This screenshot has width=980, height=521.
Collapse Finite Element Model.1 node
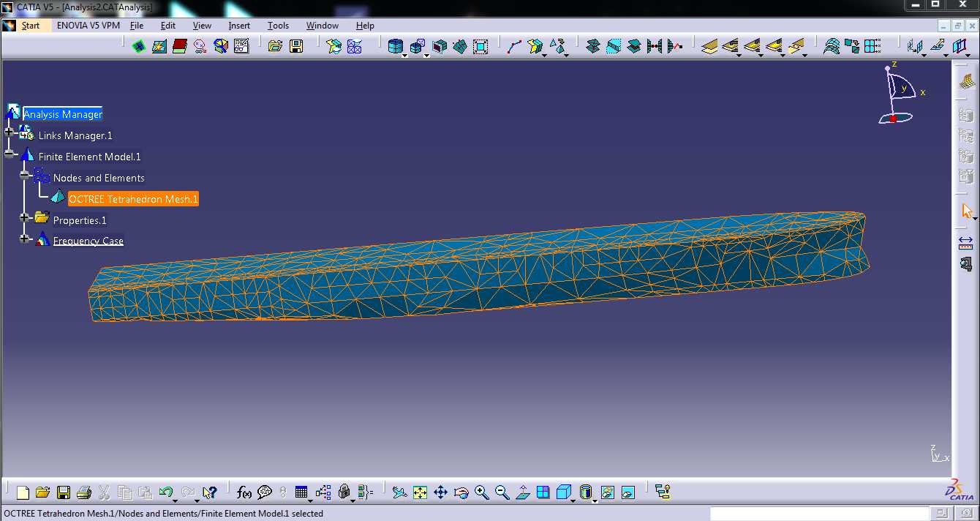click(x=10, y=154)
